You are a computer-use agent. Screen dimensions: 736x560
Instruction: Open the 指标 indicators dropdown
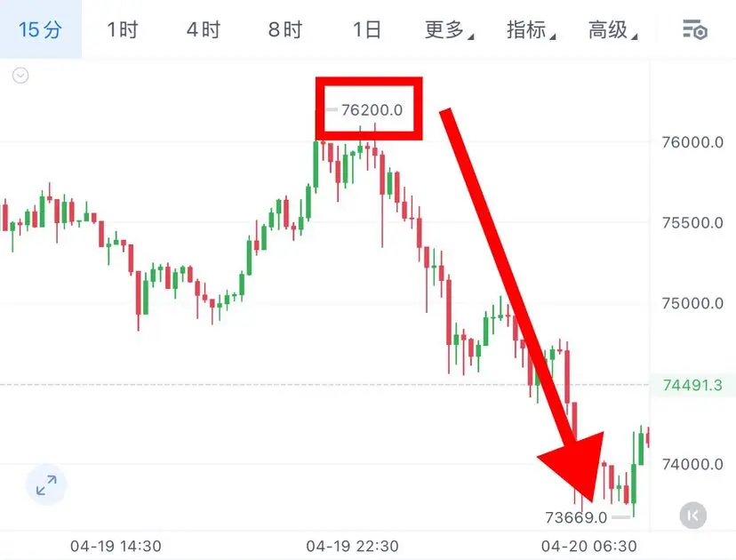[x=531, y=30]
